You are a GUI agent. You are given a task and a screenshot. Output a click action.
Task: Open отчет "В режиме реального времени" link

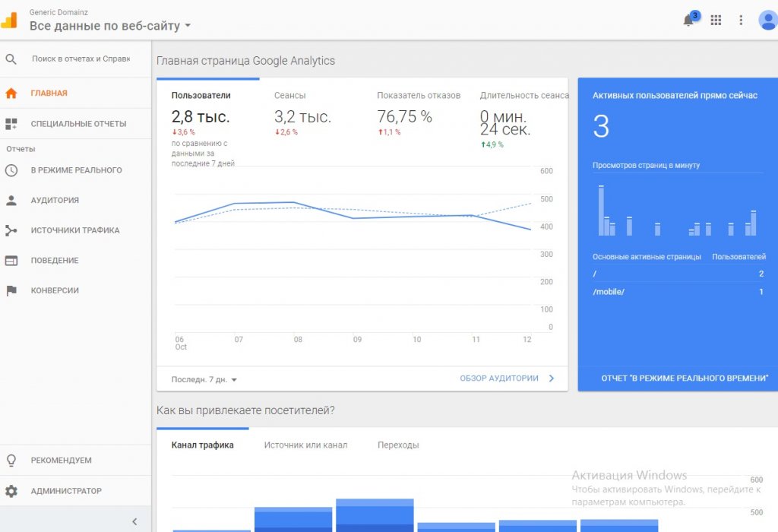685,378
